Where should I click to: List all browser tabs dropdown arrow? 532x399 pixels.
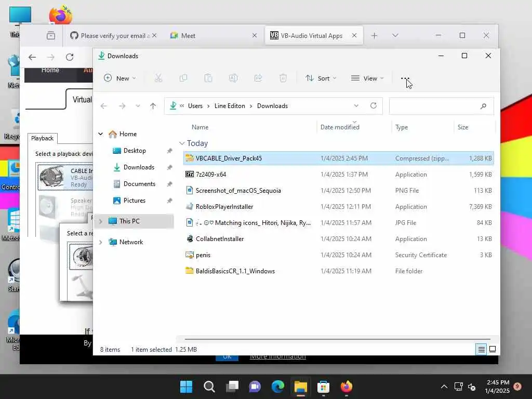[x=395, y=35]
